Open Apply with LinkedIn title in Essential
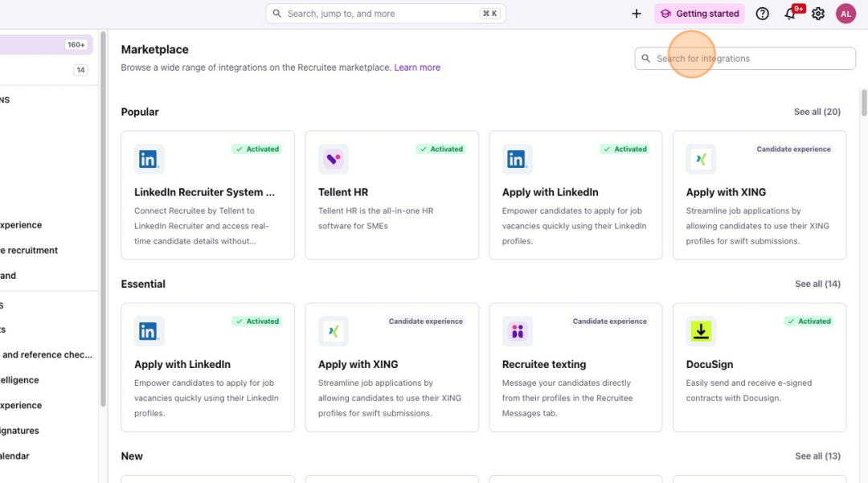 click(x=182, y=364)
